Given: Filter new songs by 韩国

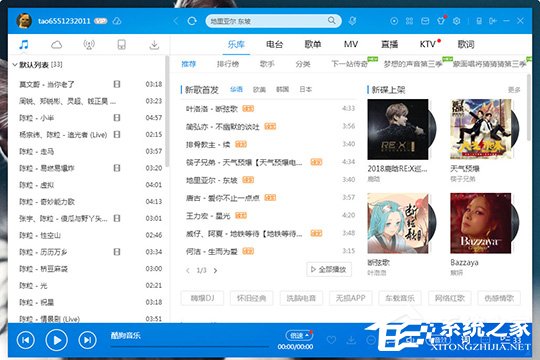Looking at the screenshot, I should click(x=282, y=90).
